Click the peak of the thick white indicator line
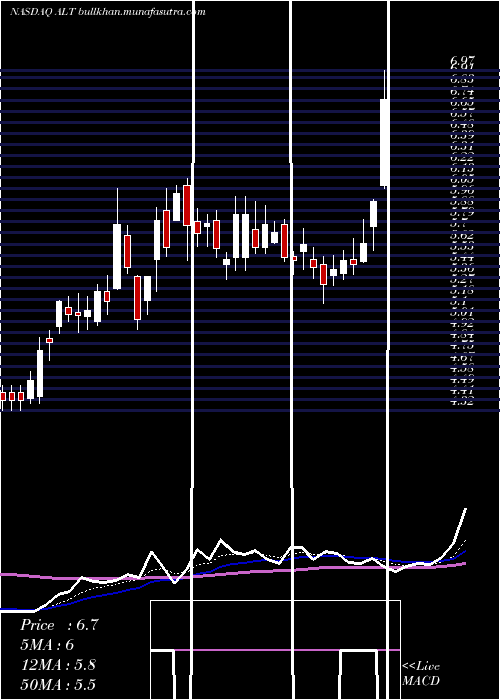The width and height of the screenshot is (500, 700). click(x=466, y=509)
